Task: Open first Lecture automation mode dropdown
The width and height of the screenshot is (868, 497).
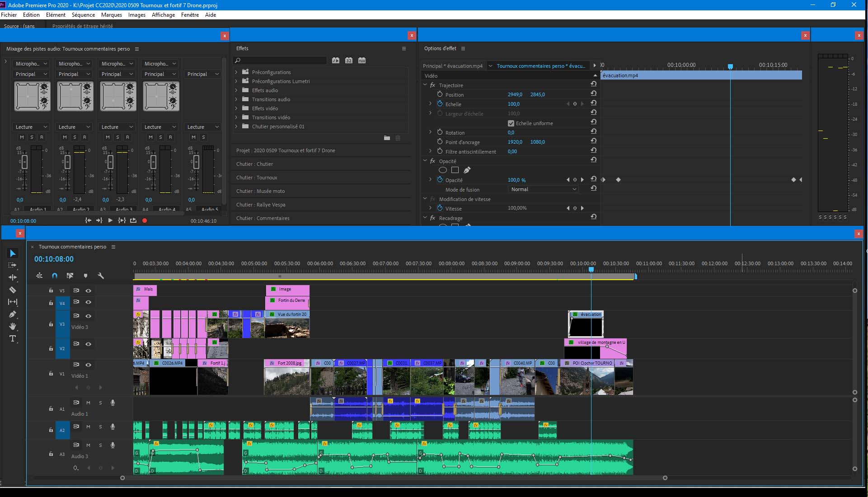Action: pos(31,127)
